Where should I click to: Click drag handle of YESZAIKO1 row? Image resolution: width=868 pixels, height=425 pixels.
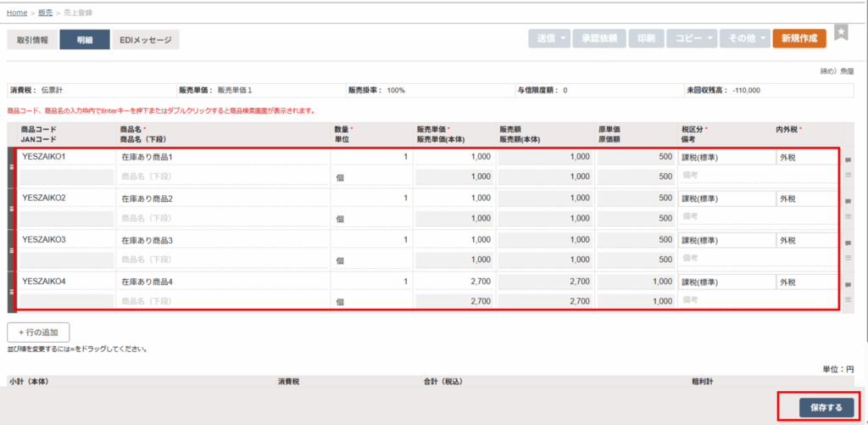(x=12, y=167)
